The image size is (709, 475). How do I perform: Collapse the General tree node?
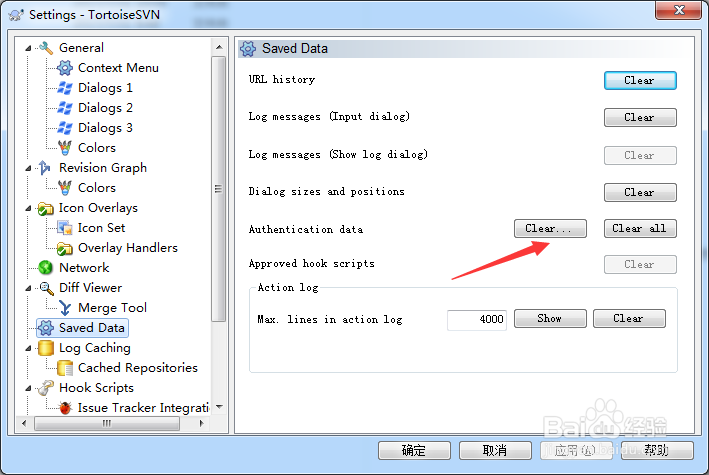tap(28, 48)
